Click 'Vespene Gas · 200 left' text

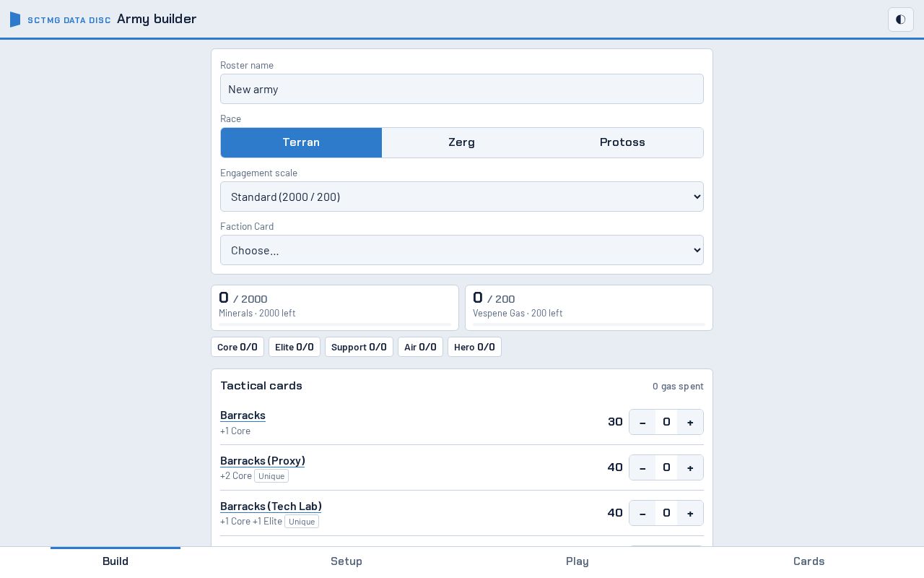click(518, 314)
